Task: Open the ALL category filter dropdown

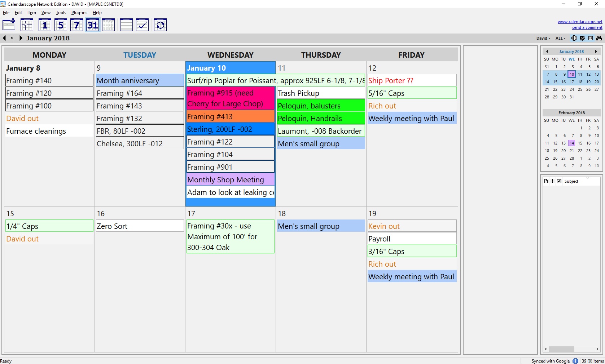Action: coord(560,38)
